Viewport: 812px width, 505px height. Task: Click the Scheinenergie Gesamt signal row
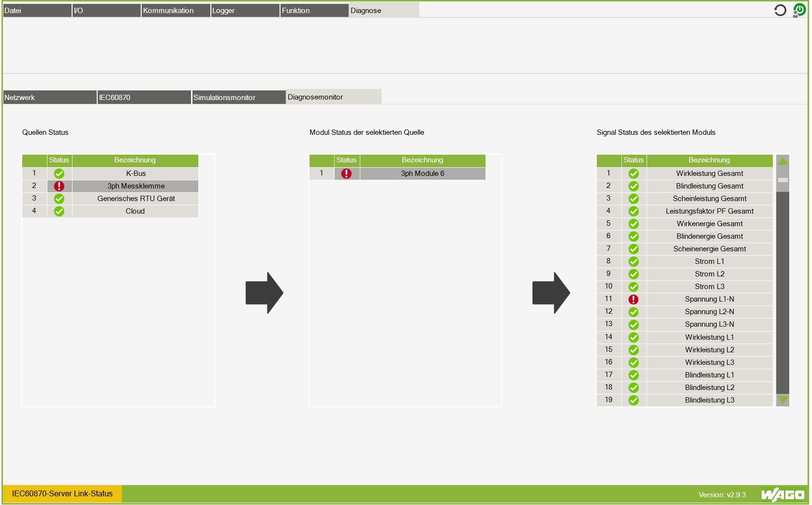pyautogui.click(x=685, y=249)
